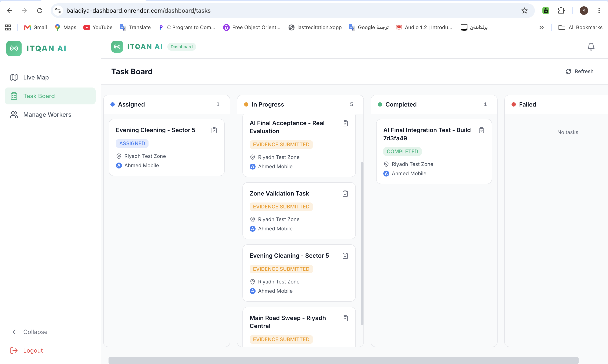
Task: Collapse the sidebar
Action: (x=29, y=332)
